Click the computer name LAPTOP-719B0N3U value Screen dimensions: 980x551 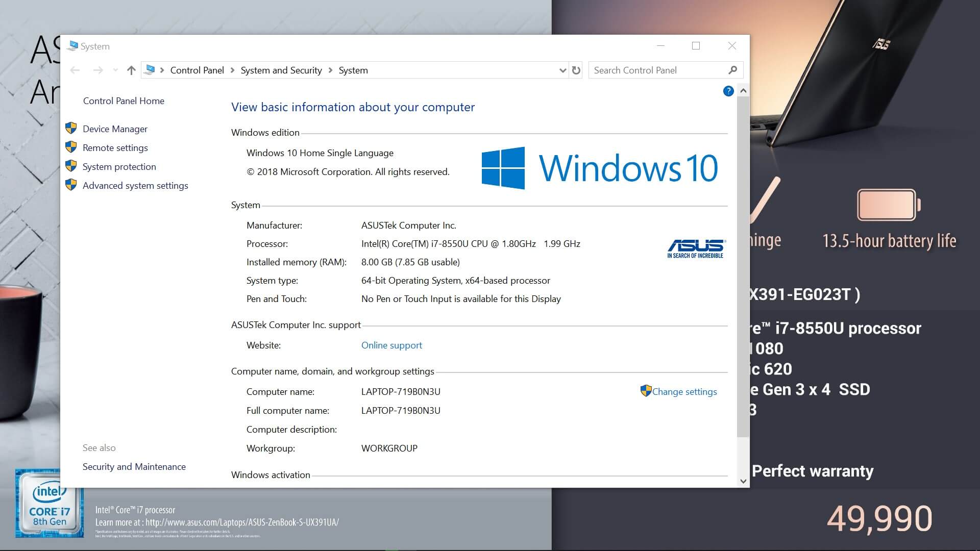[401, 392]
